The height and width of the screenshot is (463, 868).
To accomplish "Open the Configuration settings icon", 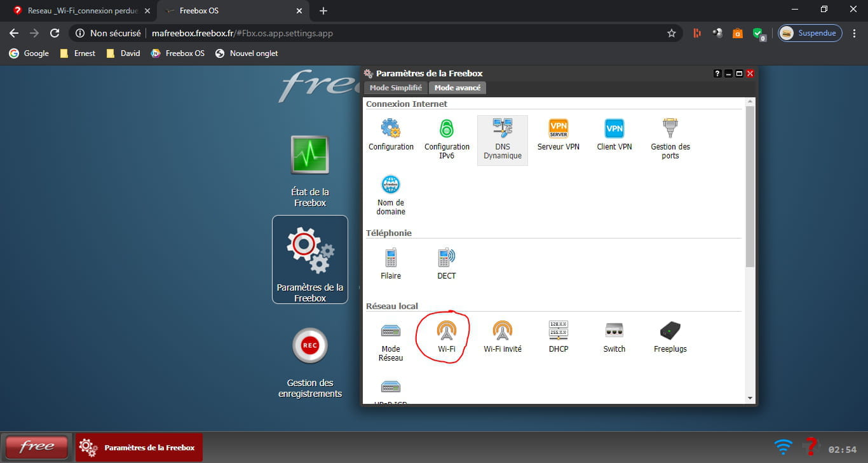I will coord(391,135).
